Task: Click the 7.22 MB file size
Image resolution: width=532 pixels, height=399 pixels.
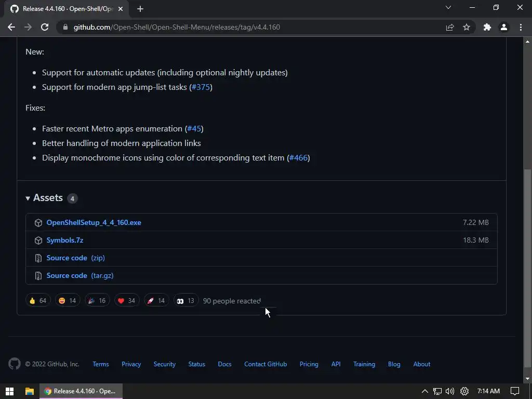Action: click(x=476, y=222)
